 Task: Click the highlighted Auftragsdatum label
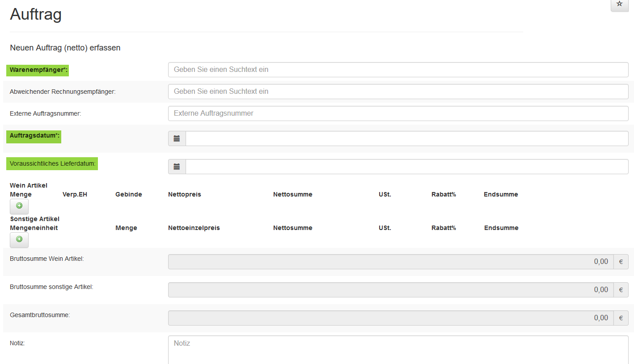[34, 136]
